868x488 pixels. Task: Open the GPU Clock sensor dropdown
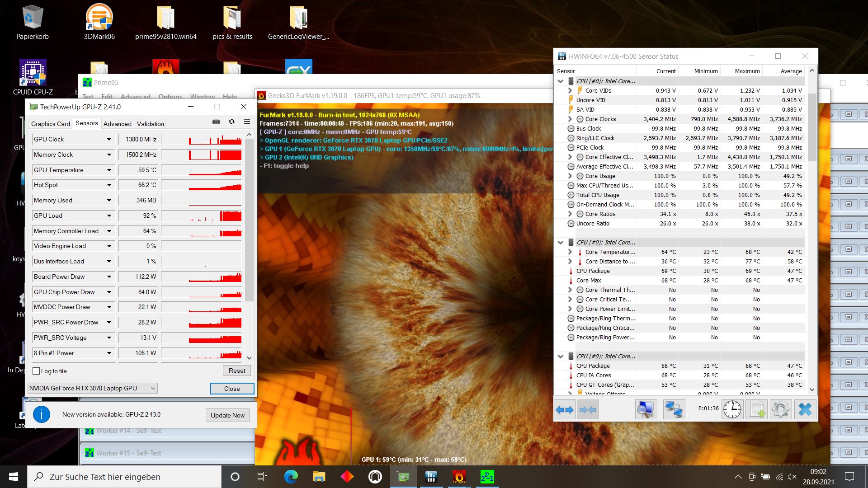tap(109, 140)
